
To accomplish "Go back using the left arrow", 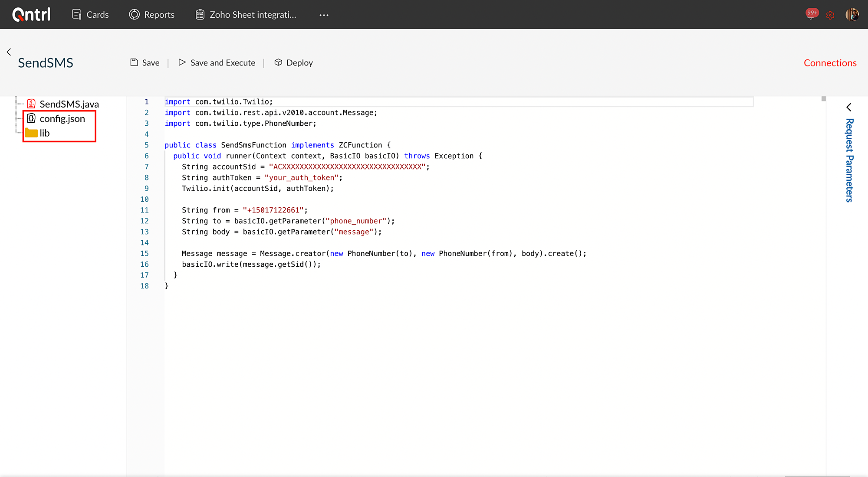I will [9, 52].
